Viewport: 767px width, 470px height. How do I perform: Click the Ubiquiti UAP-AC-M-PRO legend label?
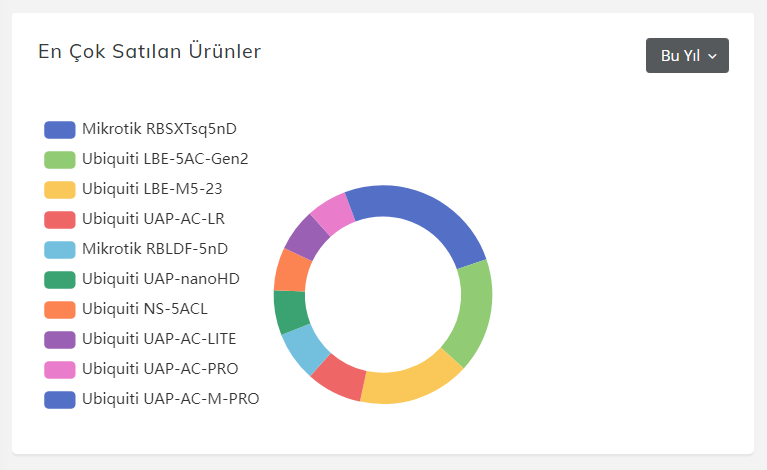(171, 399)
